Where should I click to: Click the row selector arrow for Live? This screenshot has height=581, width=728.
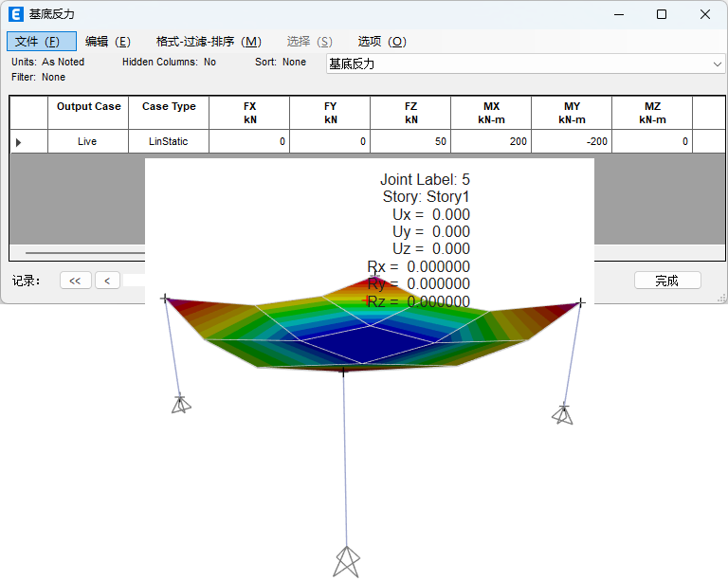pyautogui.click(x=19, y=142)
